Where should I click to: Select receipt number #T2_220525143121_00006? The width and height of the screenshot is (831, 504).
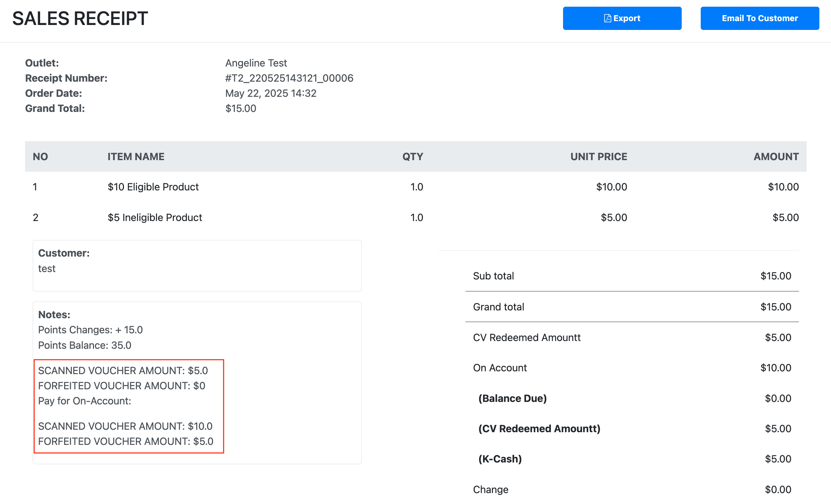(x=289, y=78)
